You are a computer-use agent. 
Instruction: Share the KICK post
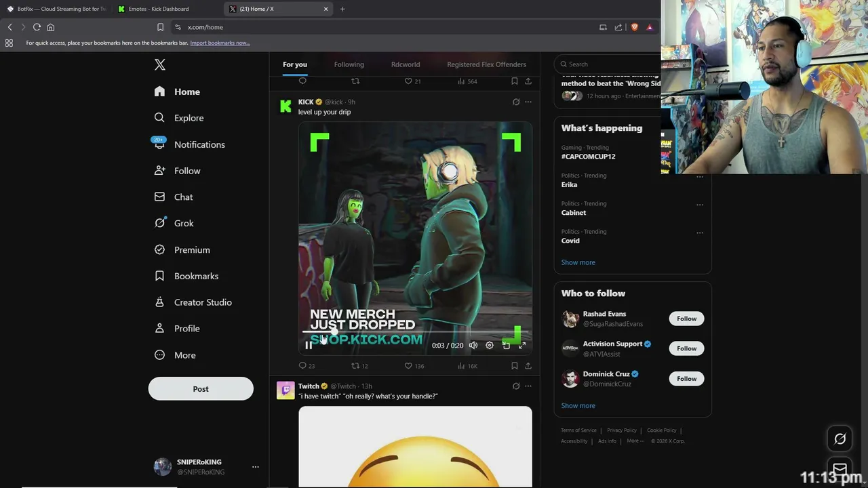click(528, 366)
